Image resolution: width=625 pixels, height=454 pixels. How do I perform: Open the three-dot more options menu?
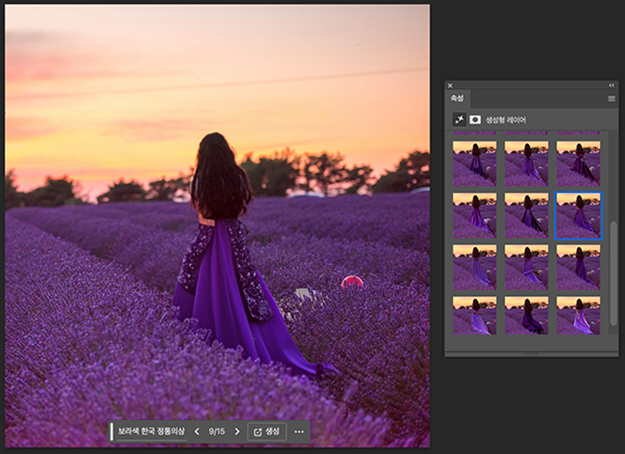(299, 432)
